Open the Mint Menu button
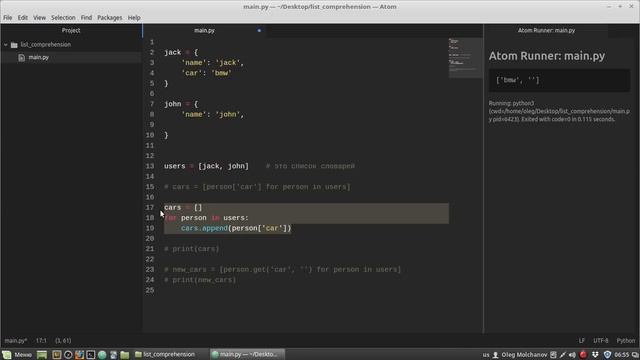Image resolution: width=640 pixels, height=360 pixels. (17, 355)
